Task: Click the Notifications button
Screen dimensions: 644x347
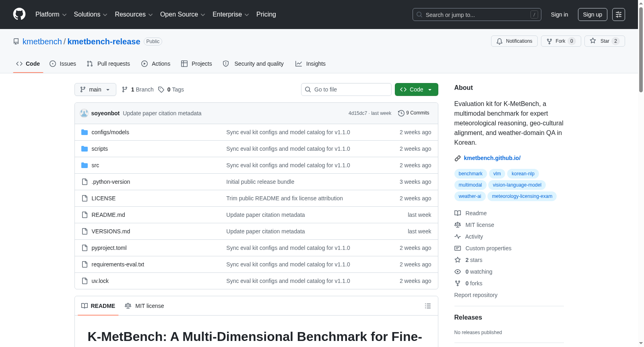Action: (x=514, y=41)
